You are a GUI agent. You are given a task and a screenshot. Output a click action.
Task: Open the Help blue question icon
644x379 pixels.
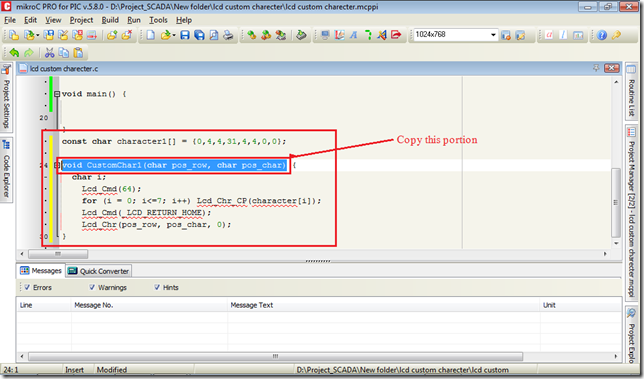coord(602,35)
